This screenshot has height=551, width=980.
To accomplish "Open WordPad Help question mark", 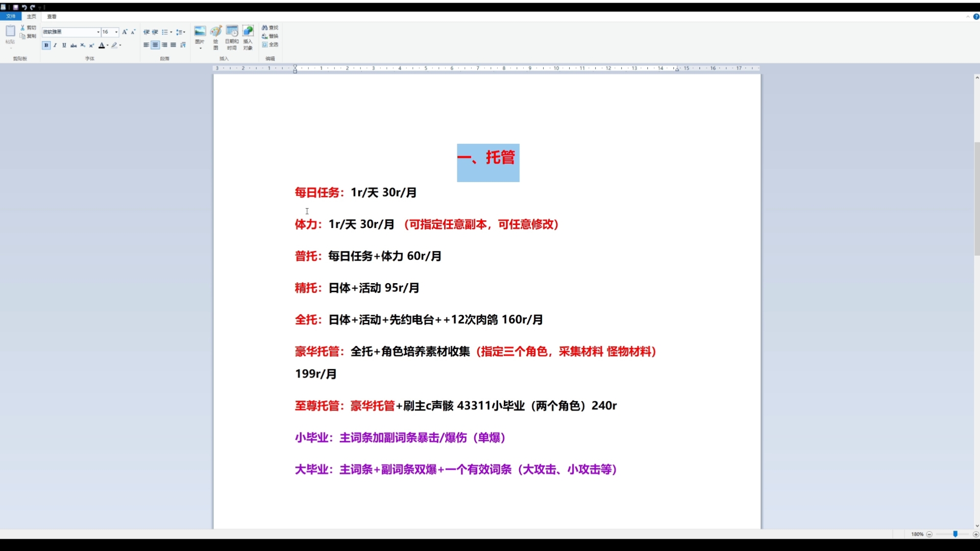I will 976,16.
